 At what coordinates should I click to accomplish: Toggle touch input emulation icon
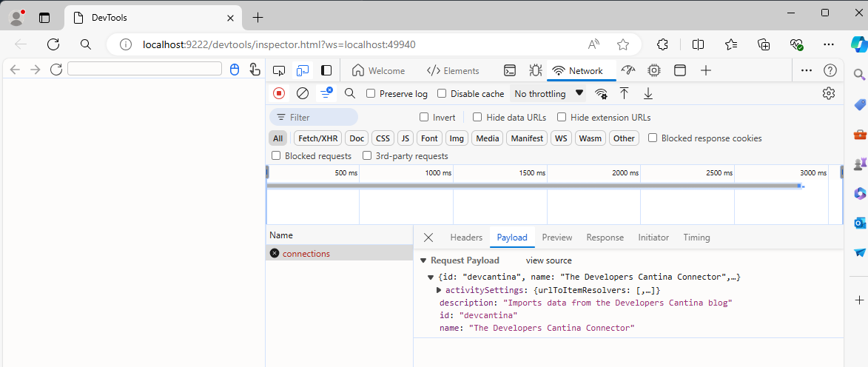(x=255, y=70)
